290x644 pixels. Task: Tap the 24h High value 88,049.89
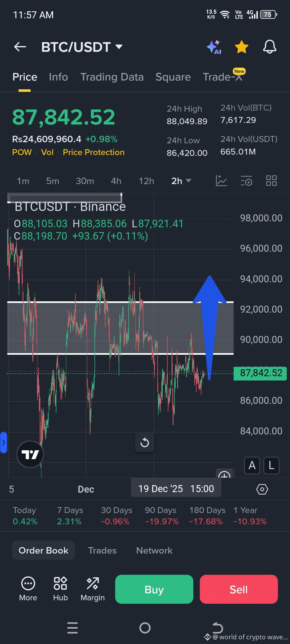187,121
